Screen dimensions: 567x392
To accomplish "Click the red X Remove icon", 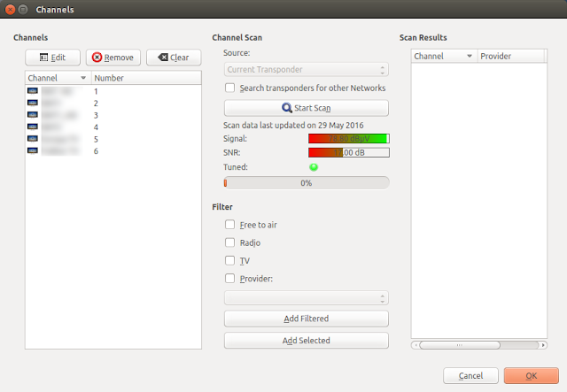I will point(97,58).
